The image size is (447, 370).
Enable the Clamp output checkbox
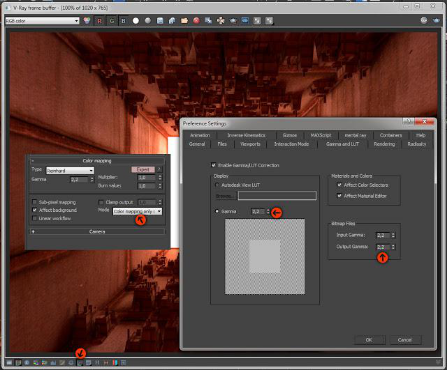(101, 202)
